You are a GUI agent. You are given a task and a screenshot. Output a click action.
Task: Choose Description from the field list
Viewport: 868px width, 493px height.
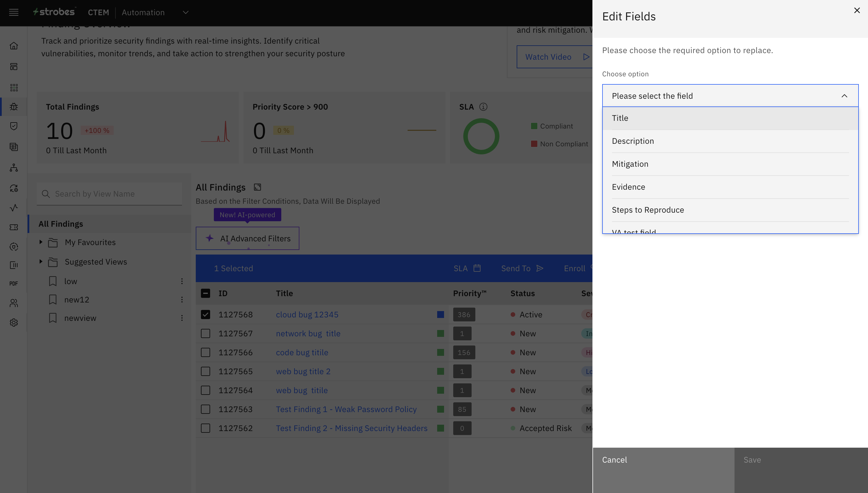coord(633,141)
